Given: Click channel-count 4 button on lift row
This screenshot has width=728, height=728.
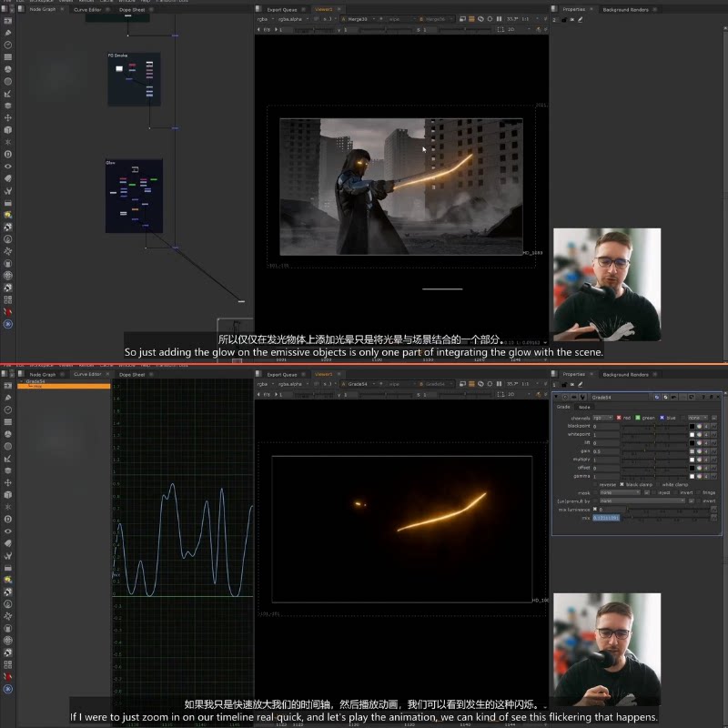Looking at the screenshot, I should click(707, 442).
